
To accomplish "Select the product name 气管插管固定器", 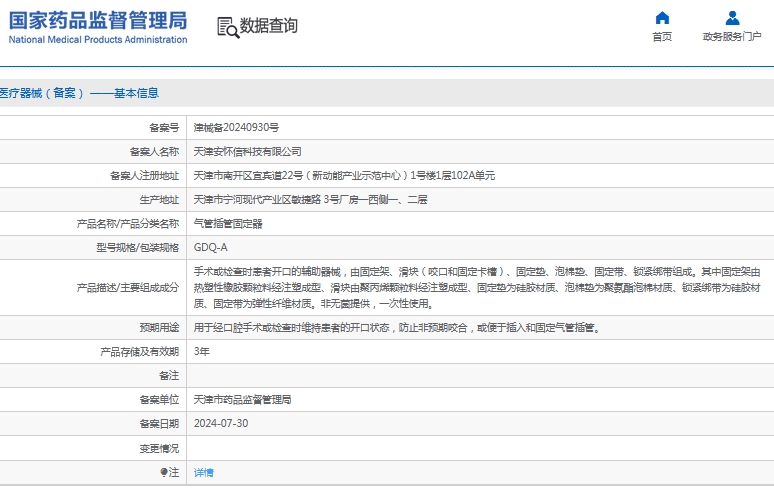I will coord(228,224).
